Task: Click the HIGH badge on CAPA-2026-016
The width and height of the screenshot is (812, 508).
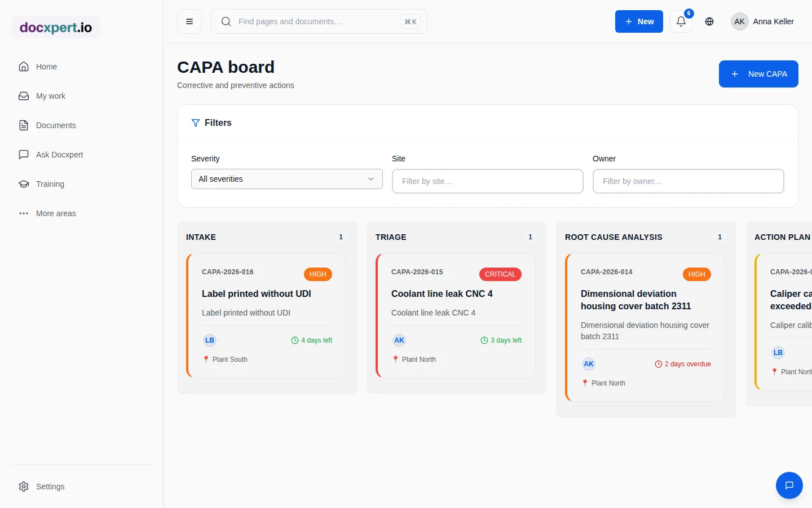Action: coord(318,274)
